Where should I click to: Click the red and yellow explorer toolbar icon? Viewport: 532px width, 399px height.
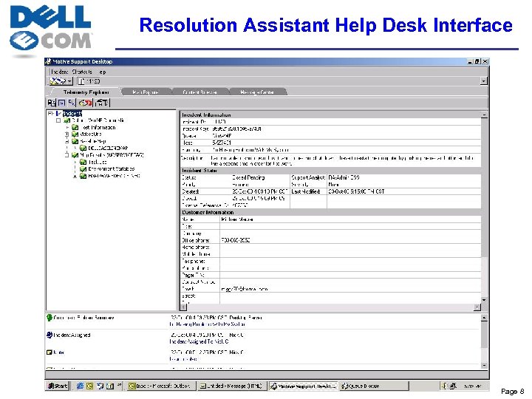coord(85,103)
